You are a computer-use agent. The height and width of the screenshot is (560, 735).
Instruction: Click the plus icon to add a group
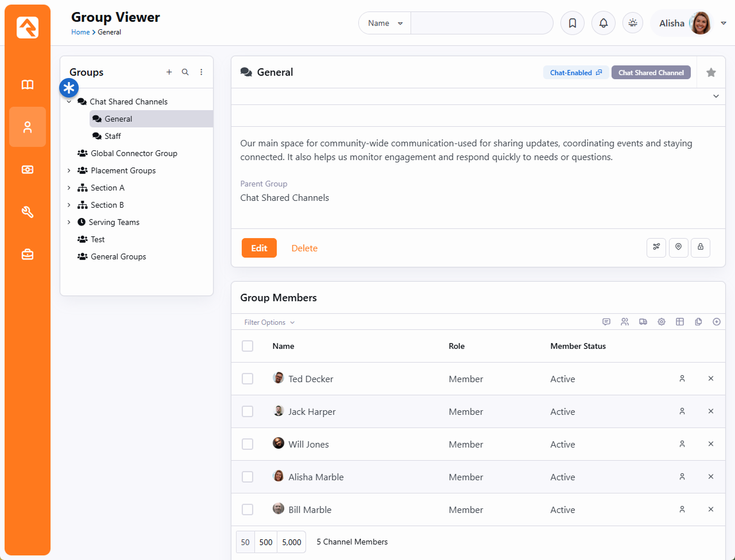[x=169, y=72]
